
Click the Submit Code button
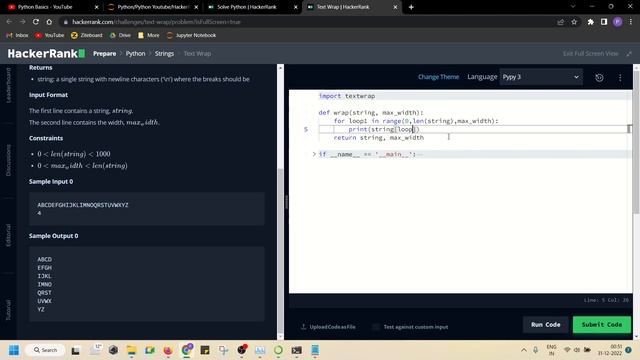[x=602, y=324]
